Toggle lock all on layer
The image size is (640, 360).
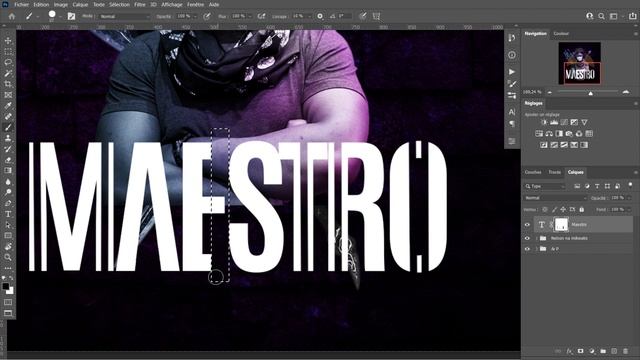click(x=582, y=209)
